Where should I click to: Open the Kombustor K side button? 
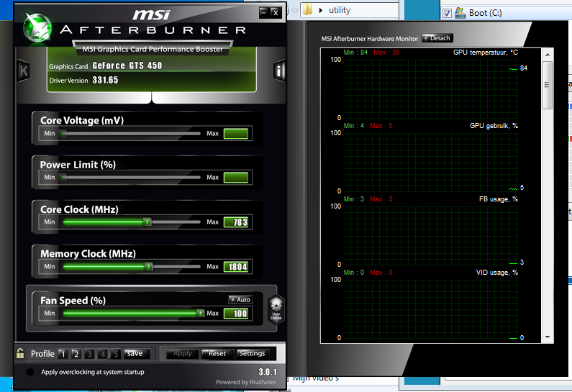pyautogui.click(x=24, y=70)
